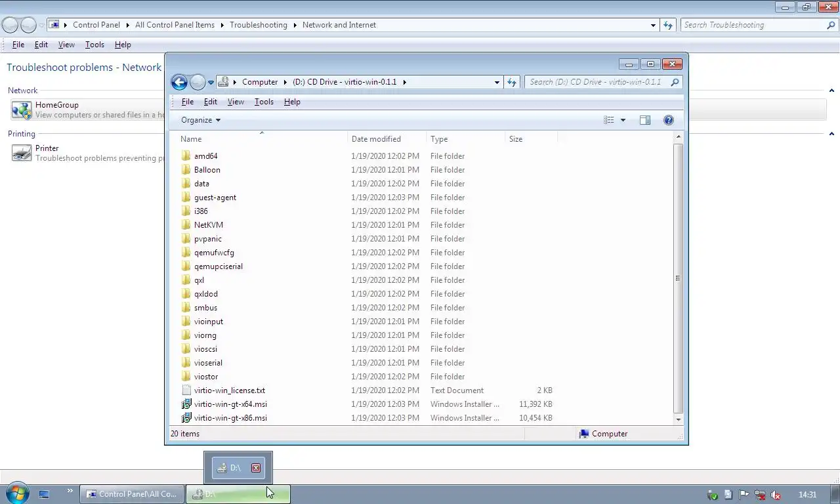The height and width of the screenshot is (504, 840).
Task: Open the Windows Start orb
Action: click(17, 493)
